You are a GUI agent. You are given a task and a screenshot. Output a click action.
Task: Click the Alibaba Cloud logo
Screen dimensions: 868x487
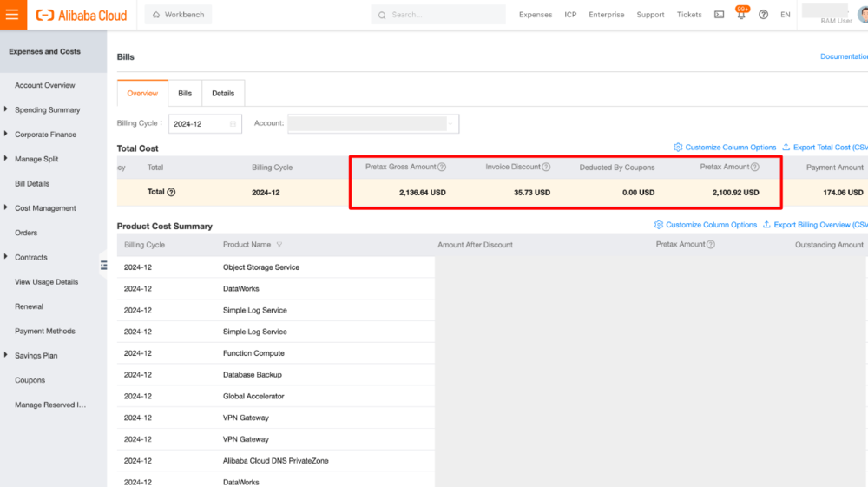coord(82,15)
